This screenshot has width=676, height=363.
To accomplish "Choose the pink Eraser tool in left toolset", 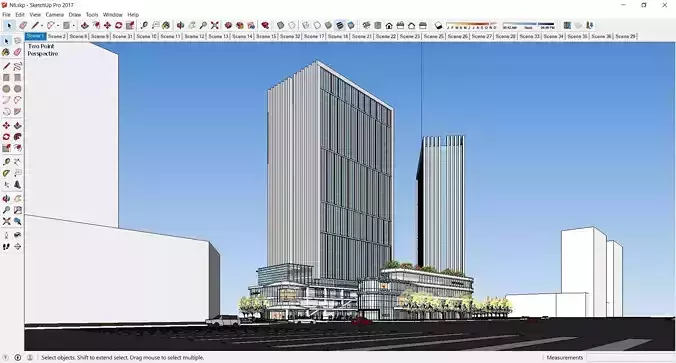I will pyautogui.click(x=17, y=52).
